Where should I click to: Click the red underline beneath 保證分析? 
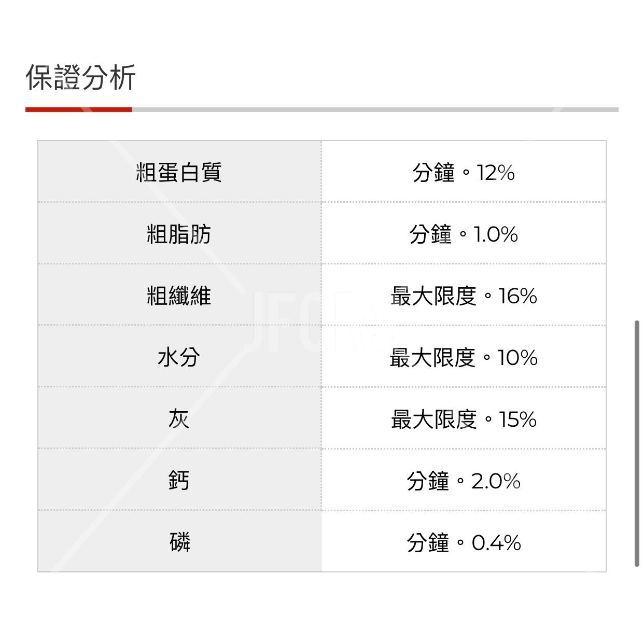click(79, 109)
